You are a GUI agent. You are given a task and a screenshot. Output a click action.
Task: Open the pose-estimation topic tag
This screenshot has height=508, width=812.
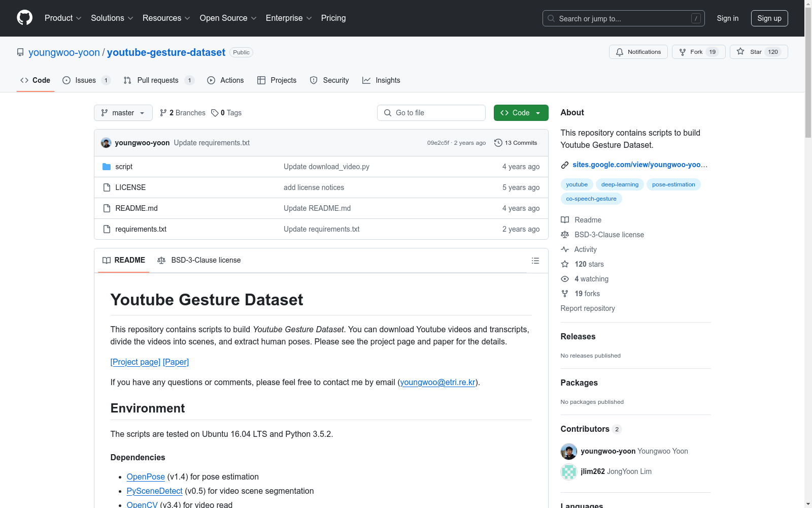click(673, 184)
